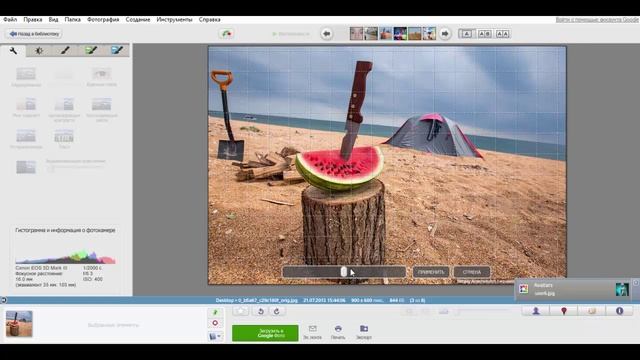Select A A same-image compare view
Image resolution: width=640 pixels, height=360 pixels.
(502, 34)
